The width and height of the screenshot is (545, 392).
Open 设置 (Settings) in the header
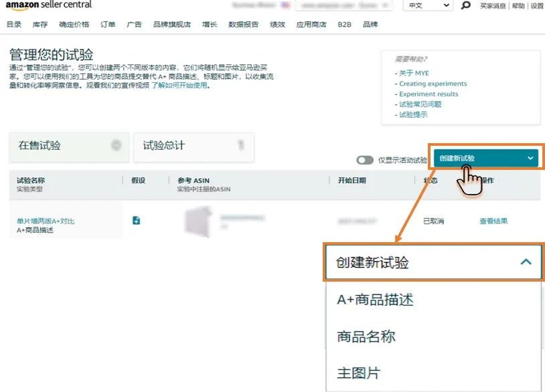tap(536, 5)
